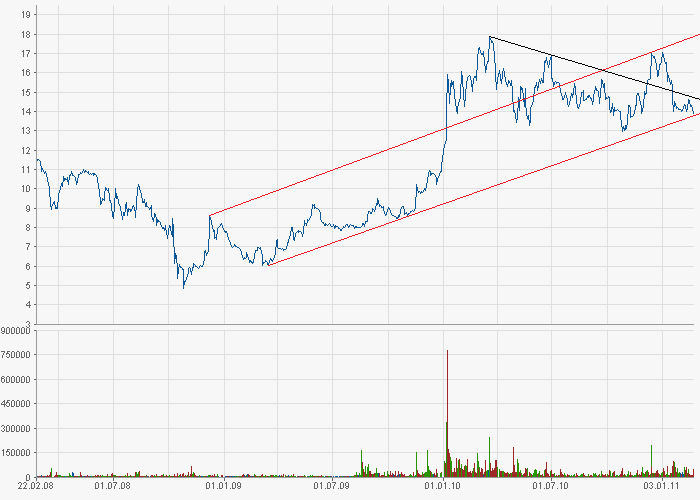The width and height of the screenshot is (700, 500).
Task: Click the 12 price axis label
Action: pyautogui.click(x=25, y=150)
